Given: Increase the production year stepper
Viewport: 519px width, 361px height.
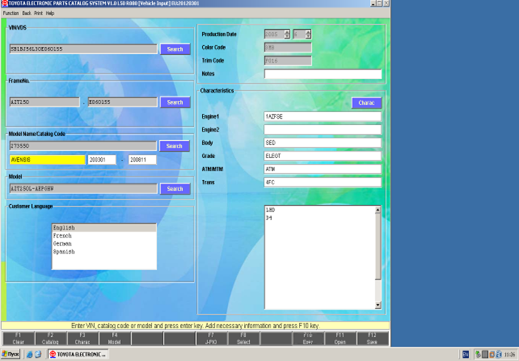Looking at the screenshot, I should pos(287,32).
